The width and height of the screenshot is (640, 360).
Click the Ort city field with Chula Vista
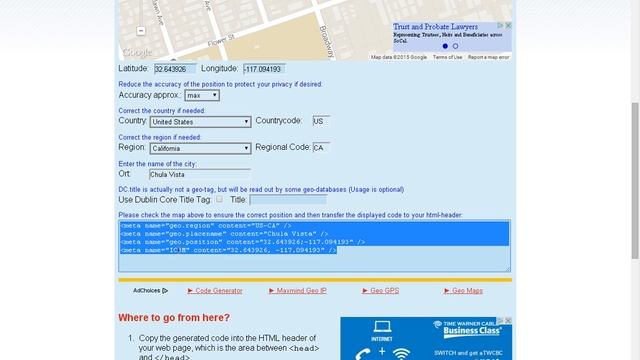(x=200, y=174)
